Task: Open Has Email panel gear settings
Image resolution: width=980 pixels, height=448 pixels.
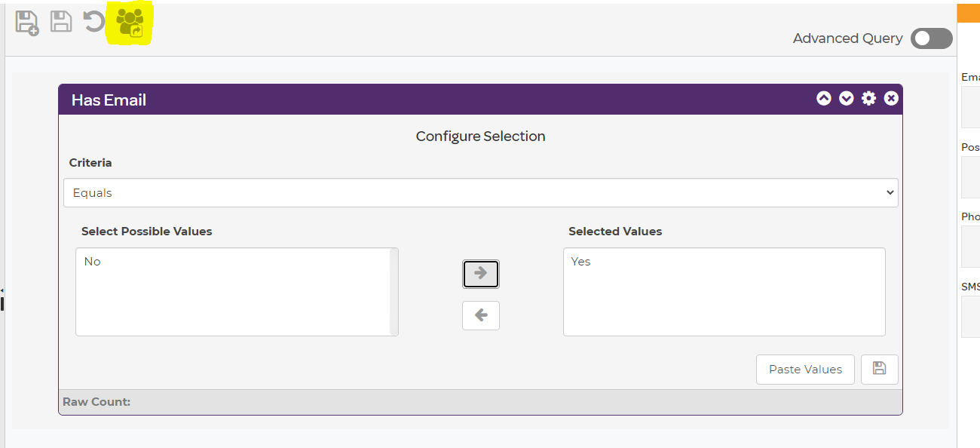Action: pyautogui.click(x=868, y=99)
